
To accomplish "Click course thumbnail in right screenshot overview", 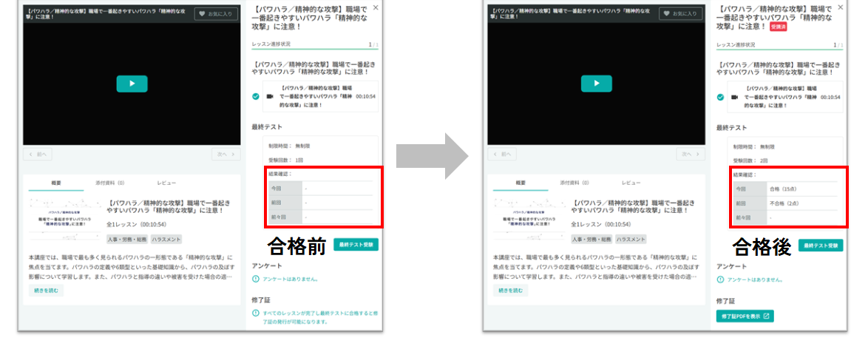I will [x=530, y=220].
